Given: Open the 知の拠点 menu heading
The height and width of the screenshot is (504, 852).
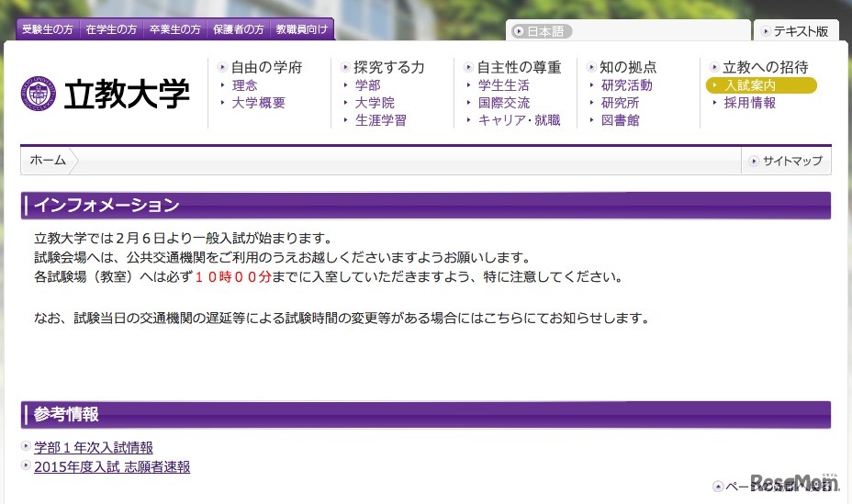Looking at the screenshot, I should coord(628,67).
